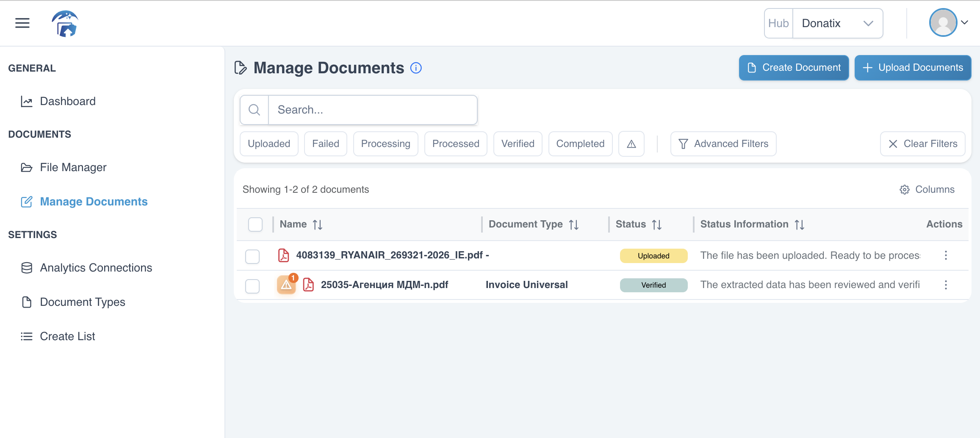Screen dimensions: 980x438
Task: Click the search magnifier icon
Action: [254, 110]
